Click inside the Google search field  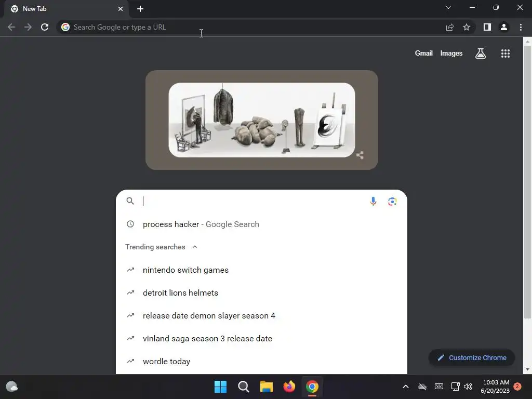(253, 201)
